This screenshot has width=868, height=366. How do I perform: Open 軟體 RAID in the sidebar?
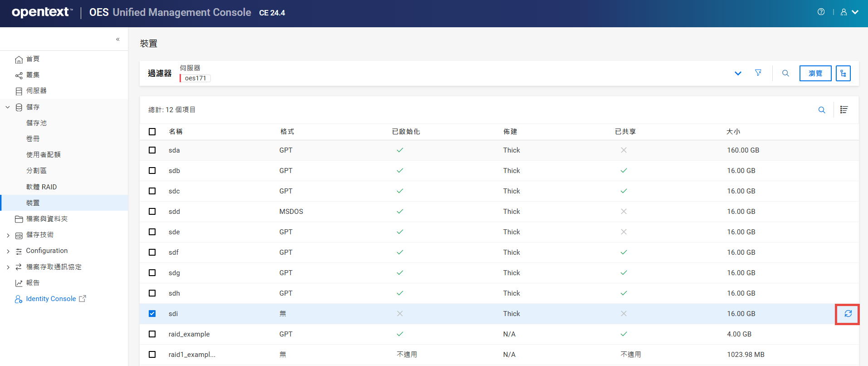41,187
